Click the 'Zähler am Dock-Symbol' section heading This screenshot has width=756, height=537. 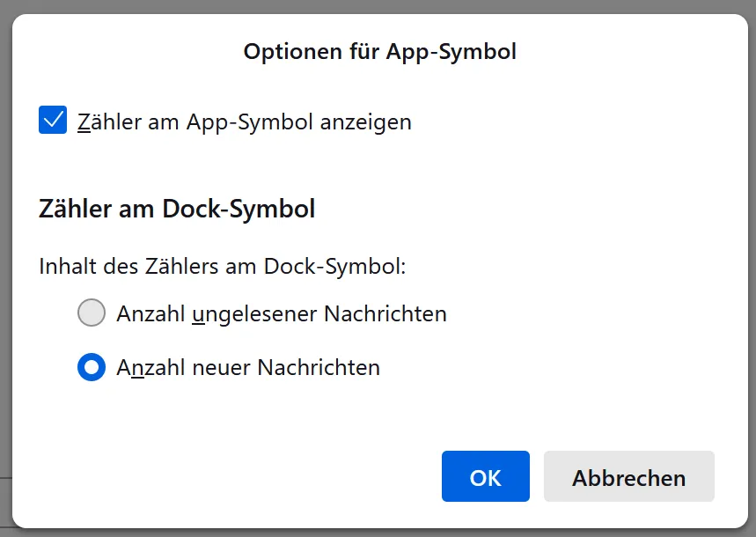[x=177, y=209]
